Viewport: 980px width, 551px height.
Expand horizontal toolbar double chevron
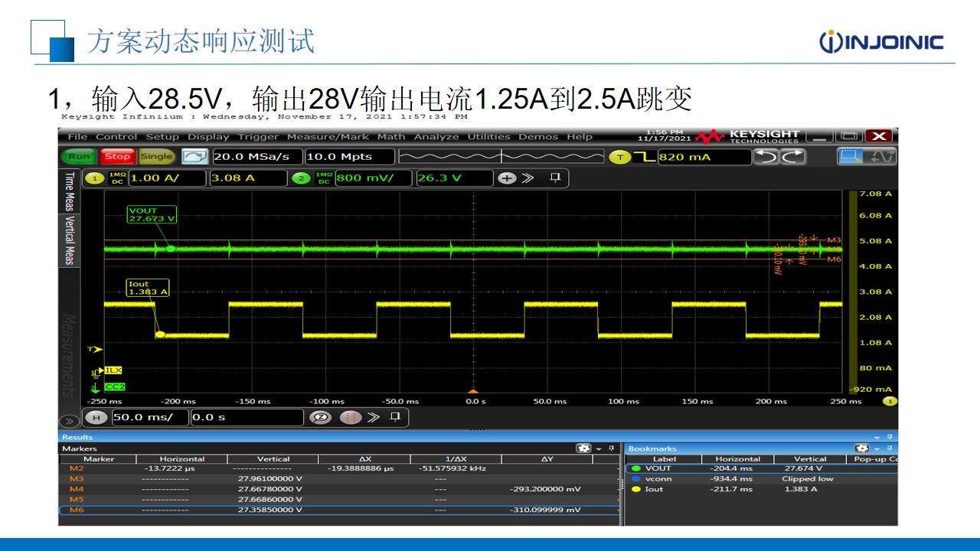374,418
